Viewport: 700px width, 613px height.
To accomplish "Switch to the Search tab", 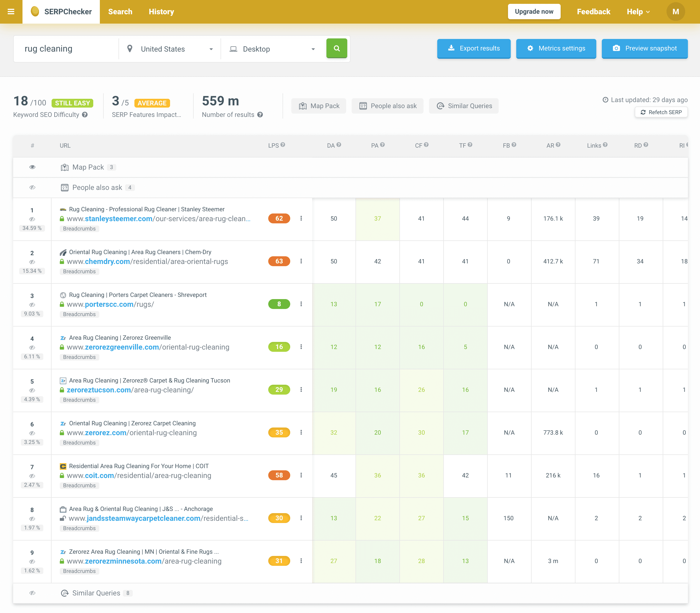I will coord(120,12).
